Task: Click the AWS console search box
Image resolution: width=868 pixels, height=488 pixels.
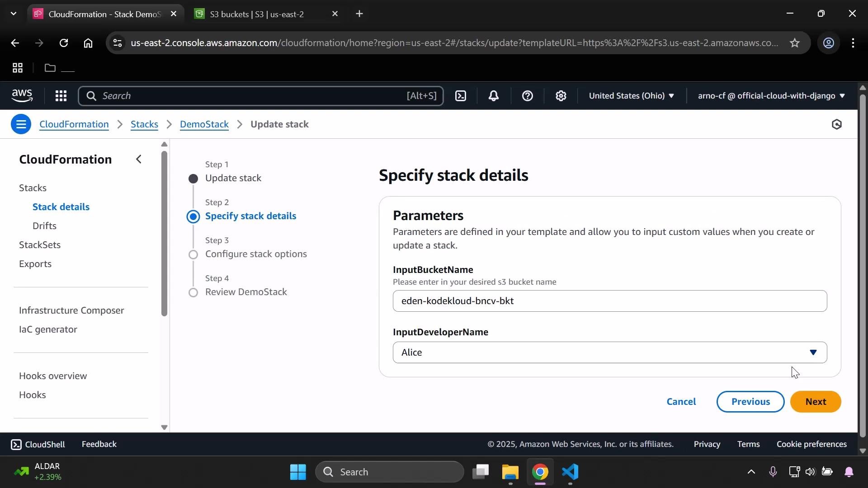Action: point(261,96)
